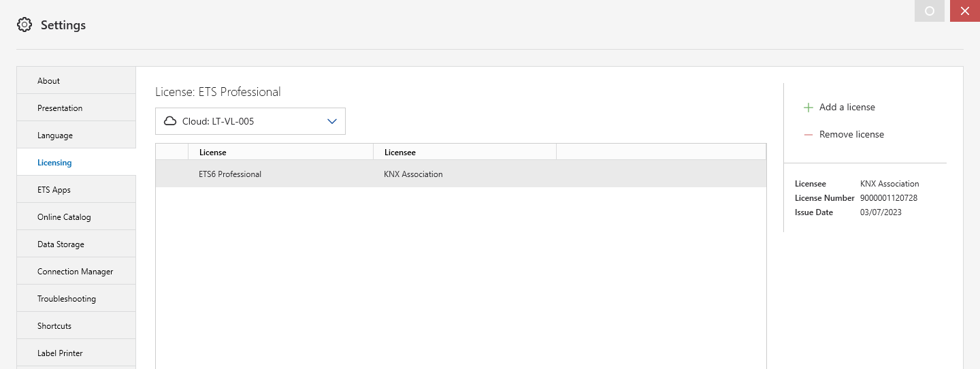Open the Connection Manager tab
This screenshot has width=980, height=369.
[x=76, y=271]
